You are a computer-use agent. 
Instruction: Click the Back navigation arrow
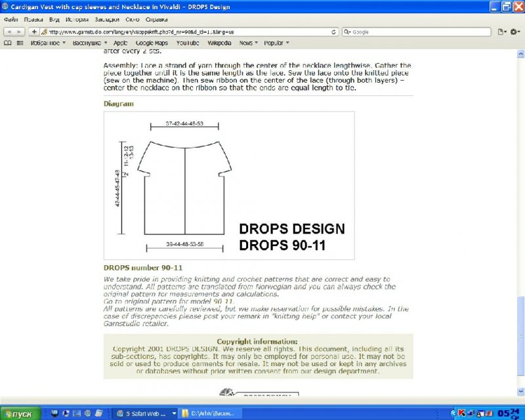(x=9, y=31)
